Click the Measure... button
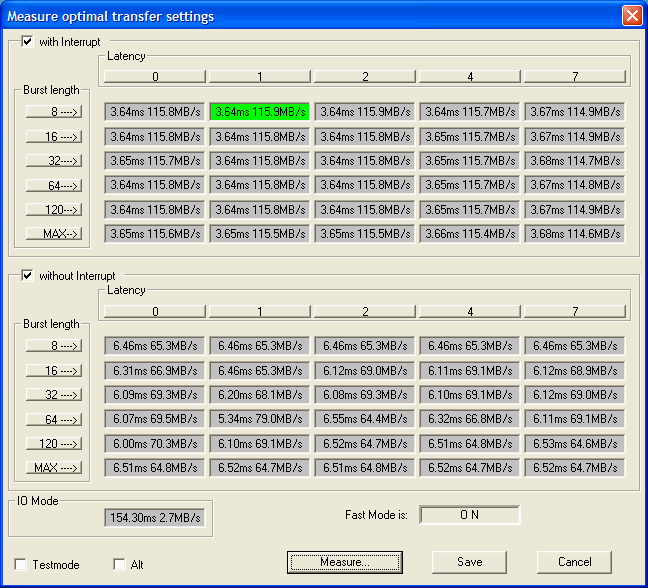 [345, 562]
